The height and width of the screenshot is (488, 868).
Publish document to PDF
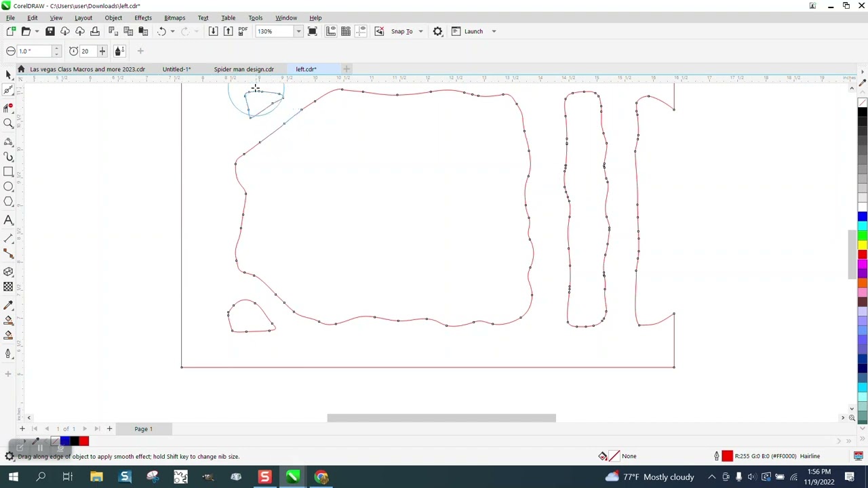coord(243,31)
